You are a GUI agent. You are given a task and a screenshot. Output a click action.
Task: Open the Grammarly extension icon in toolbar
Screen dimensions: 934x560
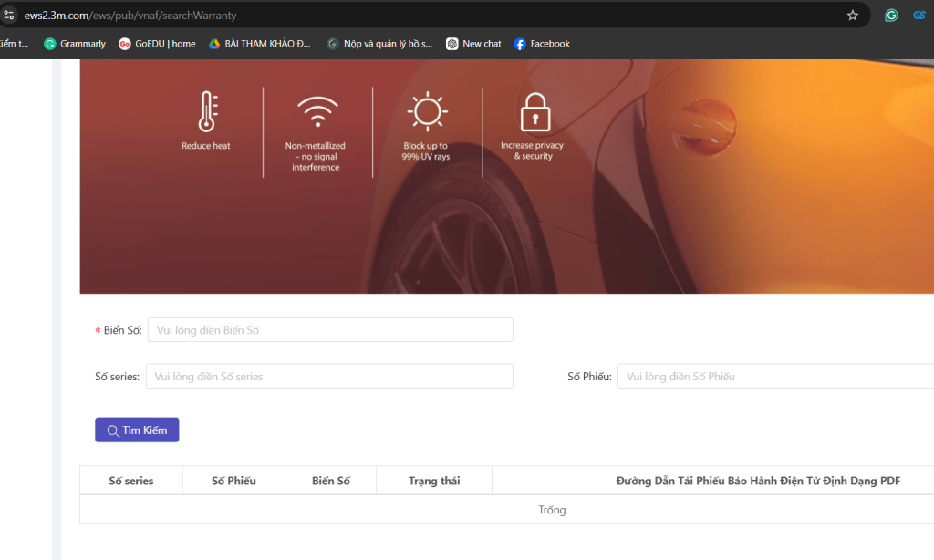click(x=891, y=16)
